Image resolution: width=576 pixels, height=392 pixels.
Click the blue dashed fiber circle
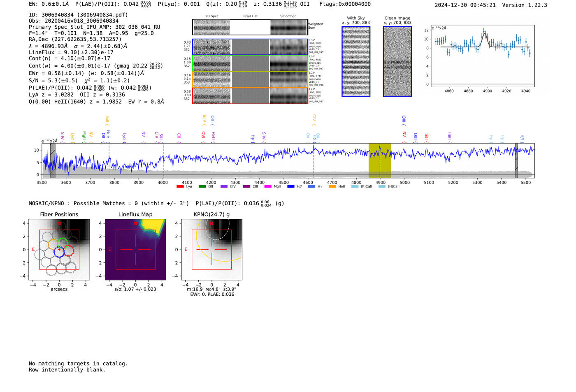coord(59,252)
